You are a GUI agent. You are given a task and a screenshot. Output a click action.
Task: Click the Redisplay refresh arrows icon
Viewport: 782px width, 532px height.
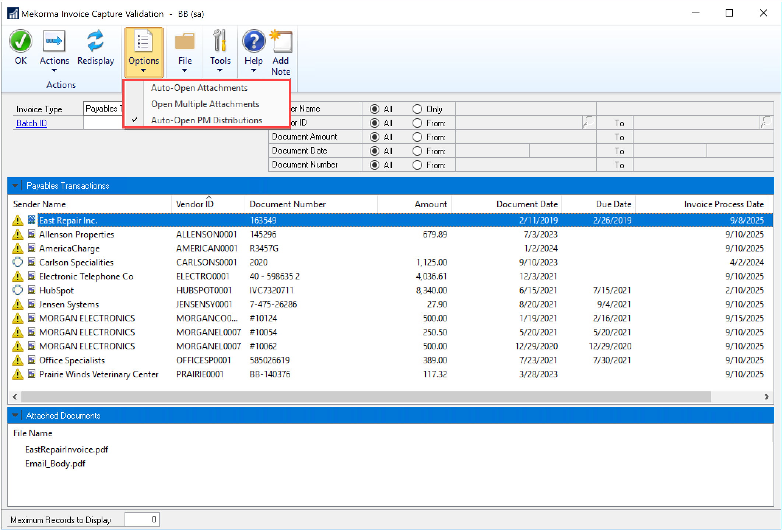click(x=95, y=41)
